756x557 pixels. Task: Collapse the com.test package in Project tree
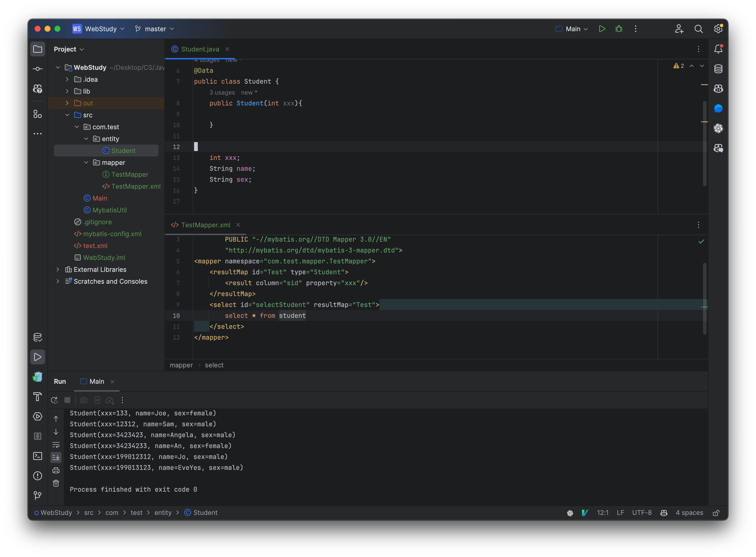[77, 127]
